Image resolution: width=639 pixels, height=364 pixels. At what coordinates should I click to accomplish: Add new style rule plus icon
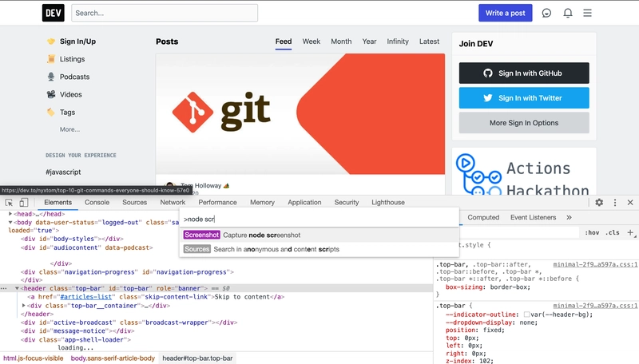pos(630,232)
